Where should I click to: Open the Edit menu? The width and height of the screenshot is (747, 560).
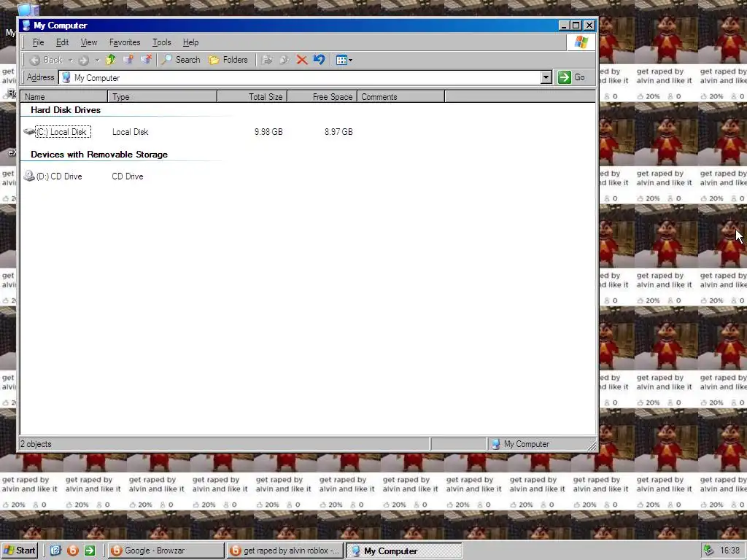coord(63,42)
